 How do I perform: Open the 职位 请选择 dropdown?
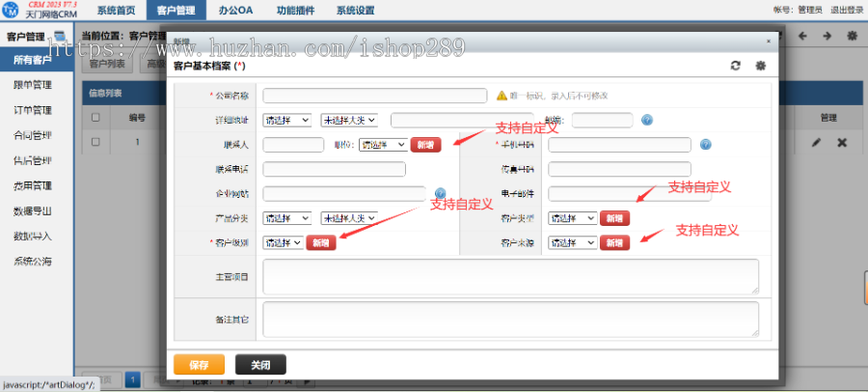point(384,145)
